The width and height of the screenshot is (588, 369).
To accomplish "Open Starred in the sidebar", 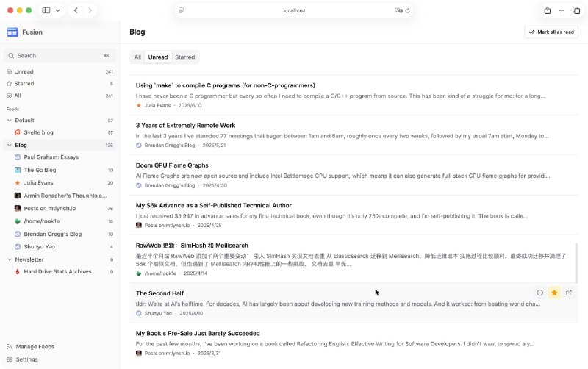I will (x=60, y=84).
